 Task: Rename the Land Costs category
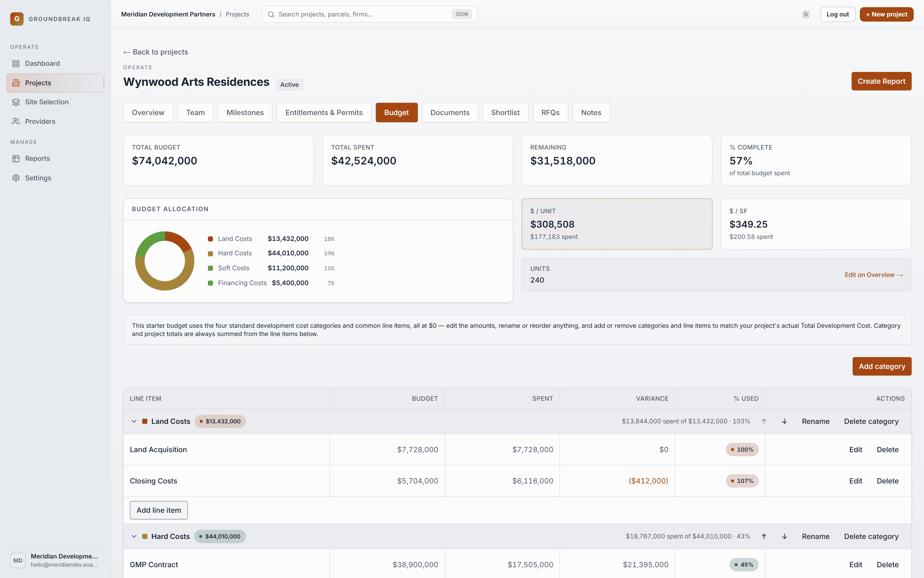point(816,421)
